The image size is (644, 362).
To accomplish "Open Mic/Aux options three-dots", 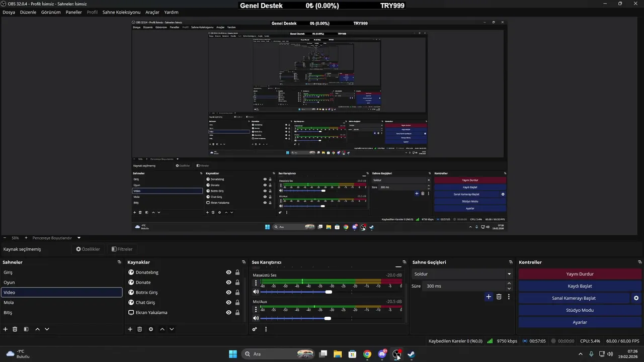I will point(256,310).
